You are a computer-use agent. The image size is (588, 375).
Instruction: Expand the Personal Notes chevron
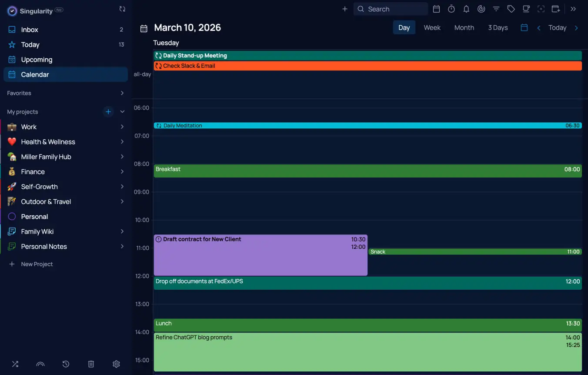coord(122,246)
